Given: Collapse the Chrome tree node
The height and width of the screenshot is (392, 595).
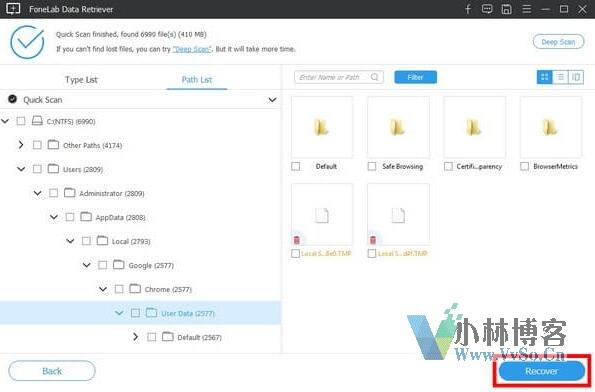Looking at the screenshot, I should tap(103, 289).
